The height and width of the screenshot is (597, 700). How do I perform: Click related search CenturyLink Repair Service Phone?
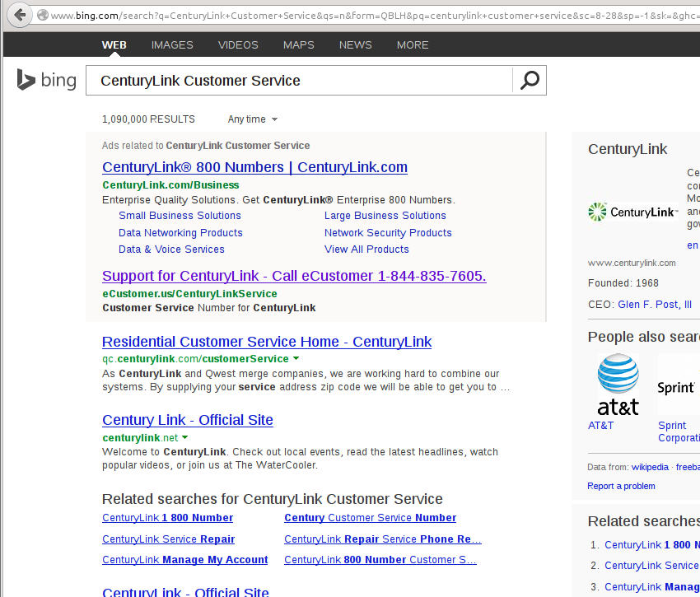click(x=383, y=539)
